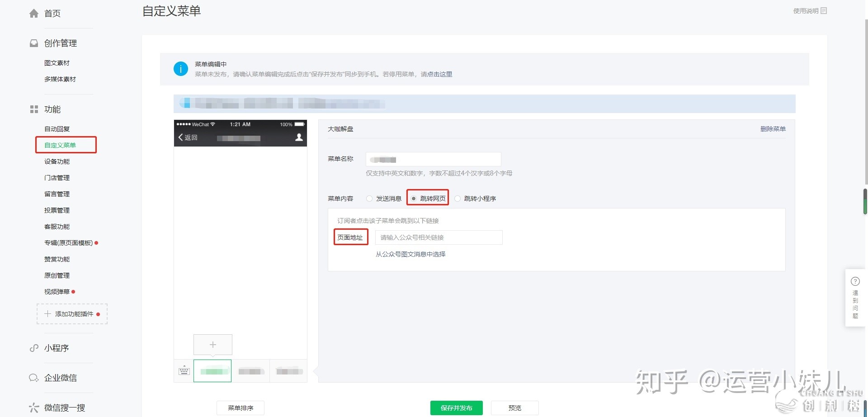
Task: Click the 小程序 section heading
Action: point(57,348)
